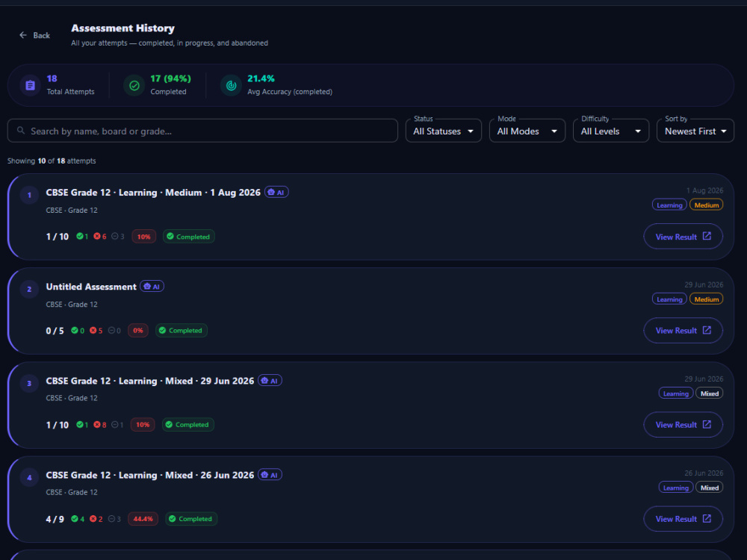Click Completed status chip in 1 Aug 2026 row
Screen dimensions: 747x560
189,237
